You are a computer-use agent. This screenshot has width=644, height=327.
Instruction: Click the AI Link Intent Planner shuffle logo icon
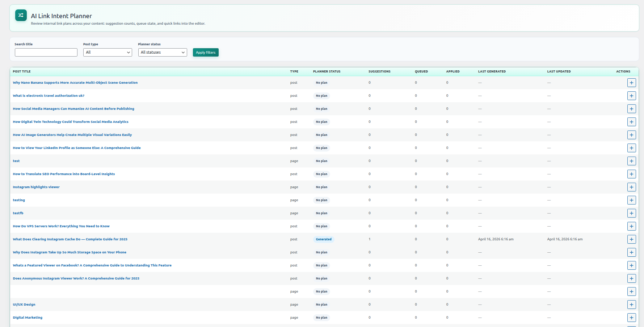pos(21,15)
